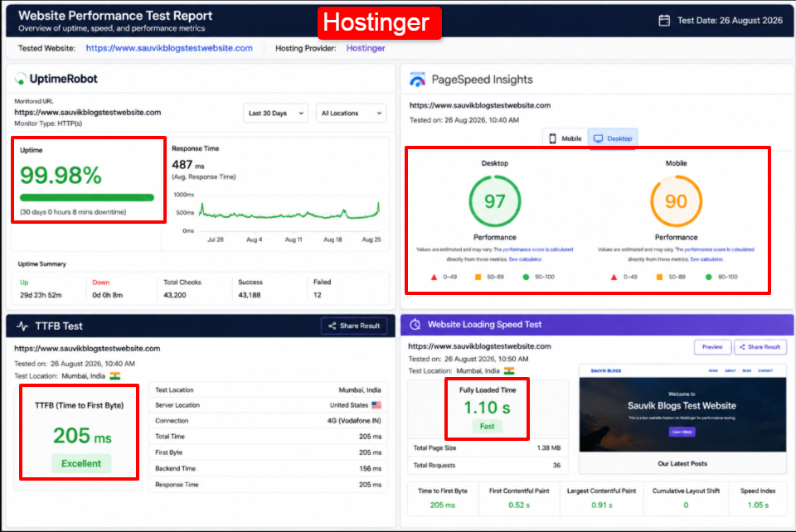Screen dimensions: 796x532
Task: Click the 99.98% uptime value
Action: click(x=61, y=176)
